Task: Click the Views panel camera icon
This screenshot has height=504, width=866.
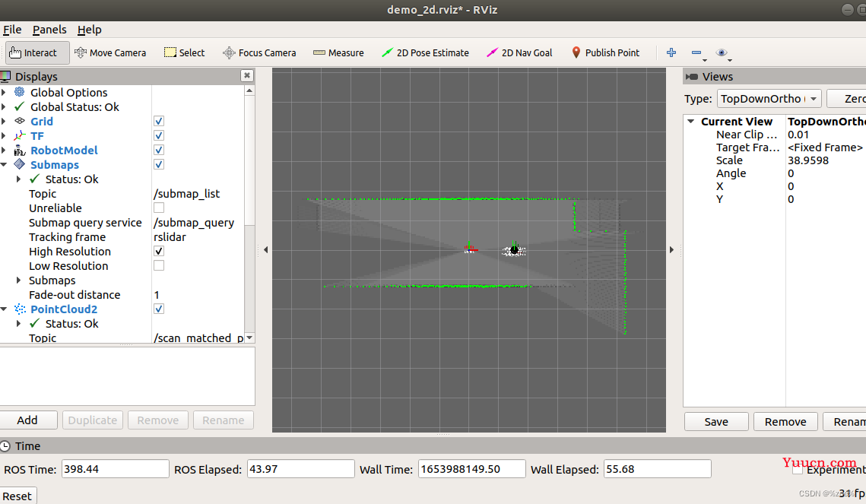Action: click(x=691, y=77)
